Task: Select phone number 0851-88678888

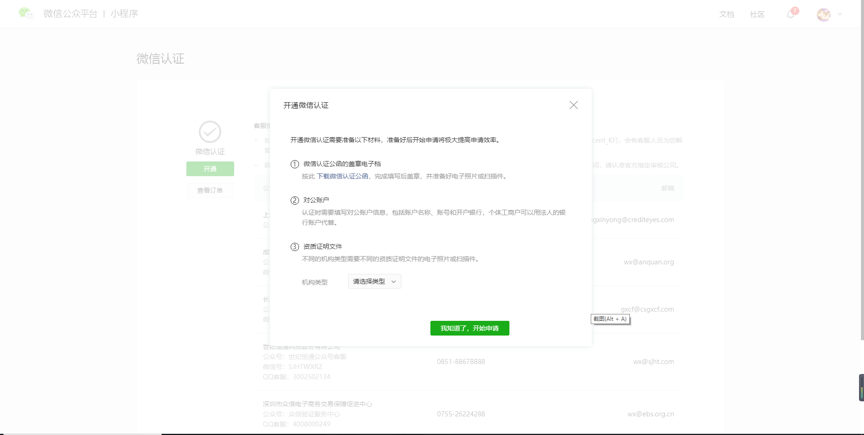Action: [x=461, y=362]
